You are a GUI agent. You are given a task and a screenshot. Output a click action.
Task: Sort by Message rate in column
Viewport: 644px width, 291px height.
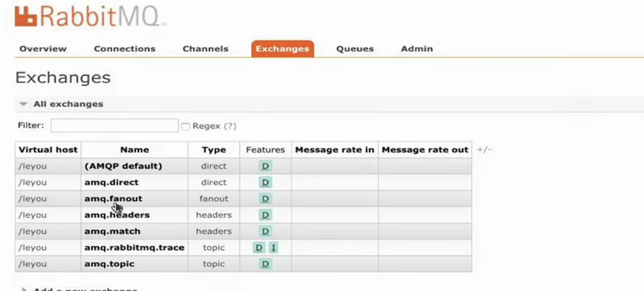(x=335, y=150)
